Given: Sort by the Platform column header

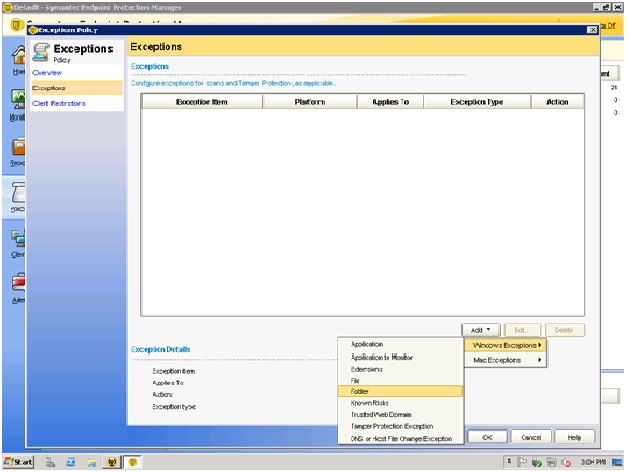Looking at the screenshot, I should coord(310,102).
